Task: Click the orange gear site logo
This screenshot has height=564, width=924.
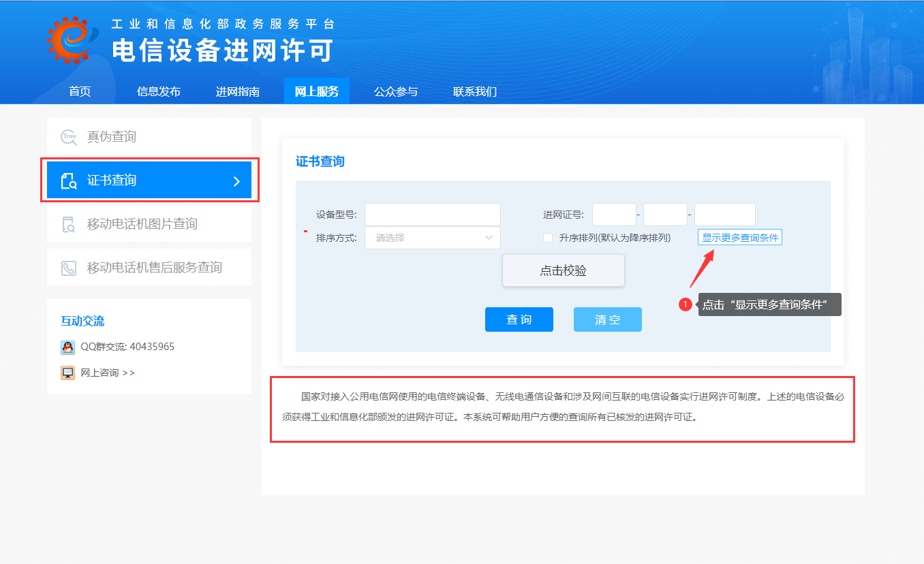Action: [70, 40]
